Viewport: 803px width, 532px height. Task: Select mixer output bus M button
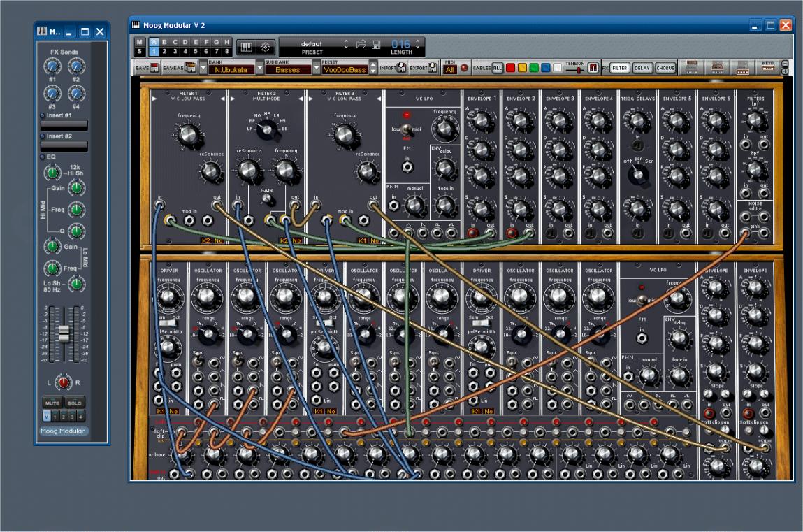(47, 417)
